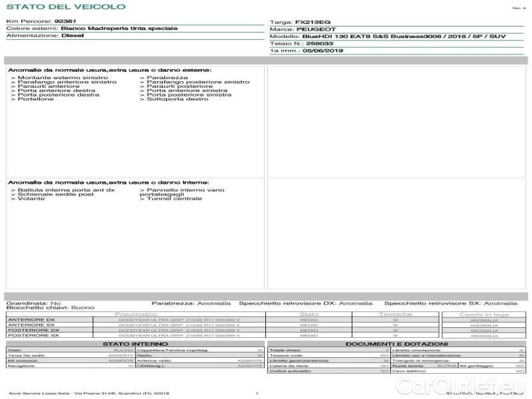The width and height of the screenshot is (532, 399).
Task: Click the 'Tessere code:' row label
Action: [286, 356]
